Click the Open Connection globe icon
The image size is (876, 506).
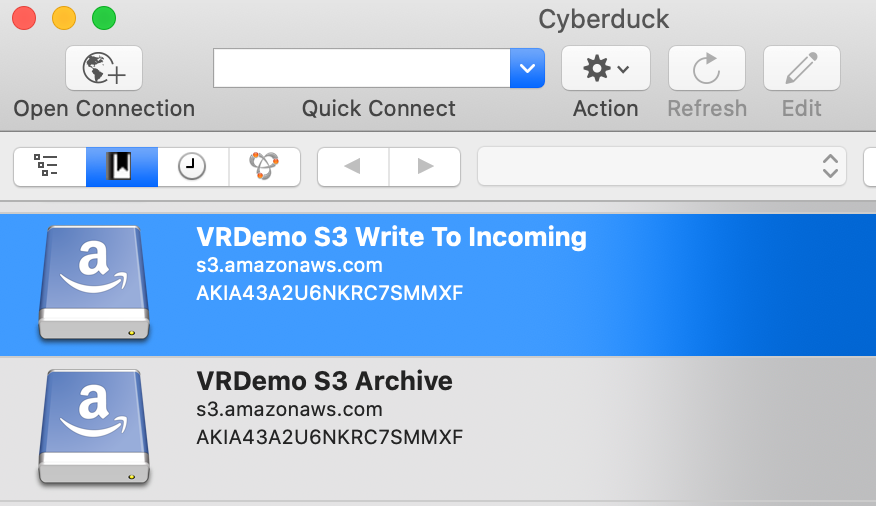[x=104, y=68]
